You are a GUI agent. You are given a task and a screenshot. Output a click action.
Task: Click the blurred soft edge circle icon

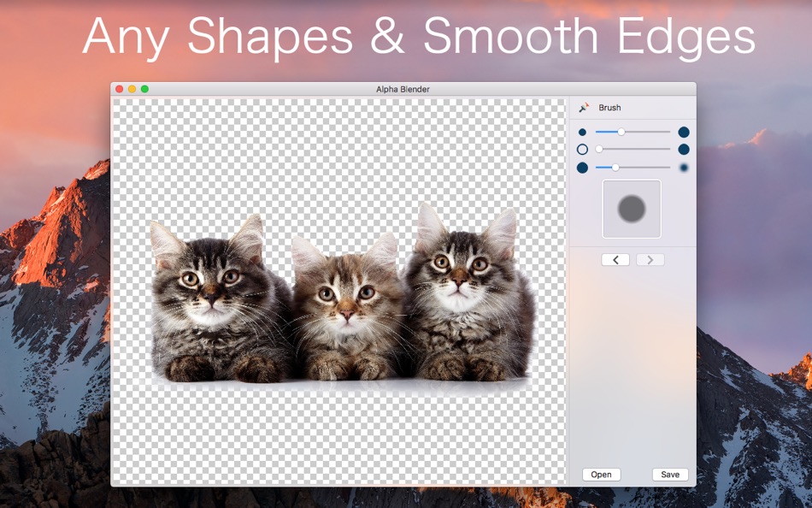[684, 168]
